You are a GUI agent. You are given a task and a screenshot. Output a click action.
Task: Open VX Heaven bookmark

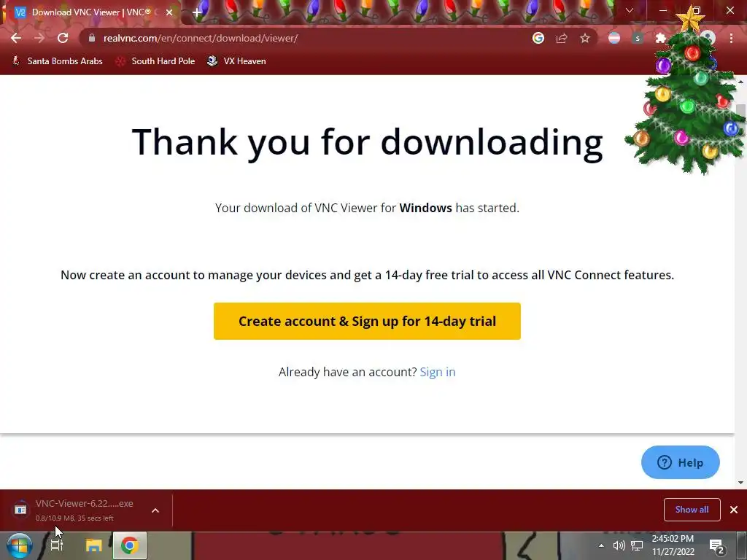click(x=236, y=61)
